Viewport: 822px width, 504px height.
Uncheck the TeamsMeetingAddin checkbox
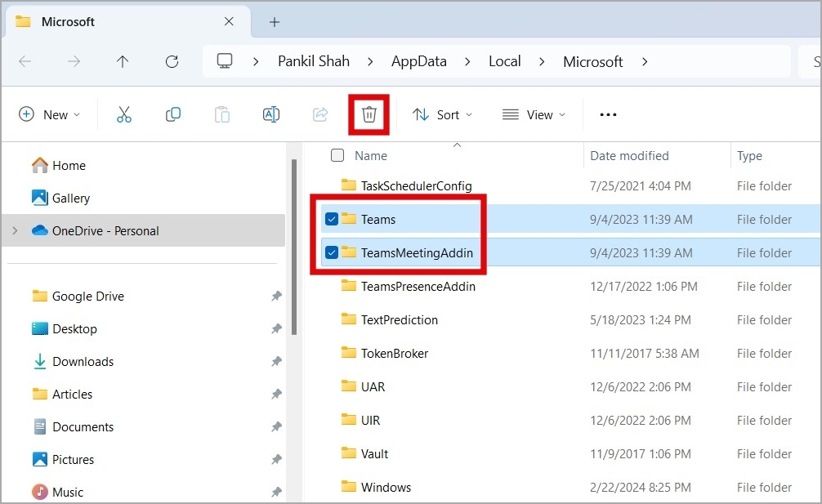coord(331,252)
